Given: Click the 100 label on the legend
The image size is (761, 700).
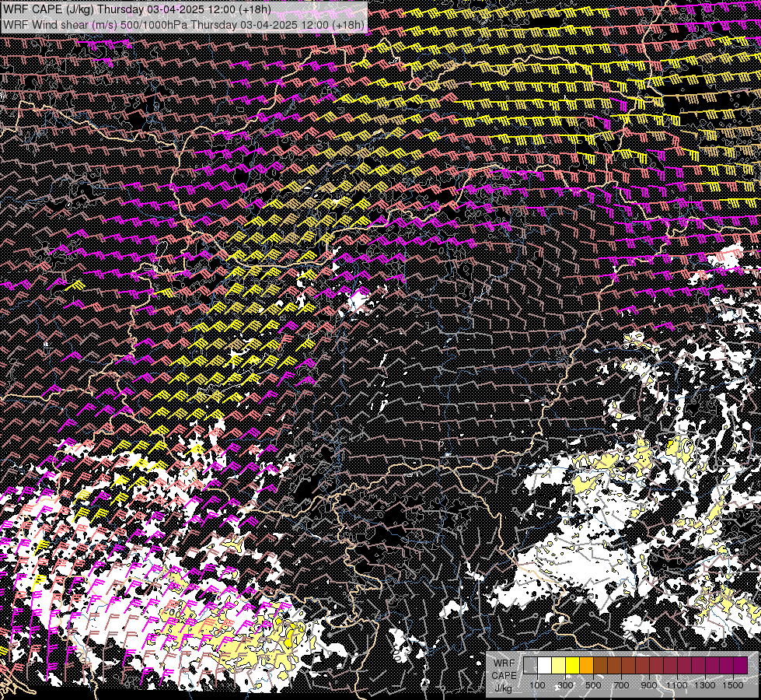Looking at the screenshot, I should coord(537,685).
